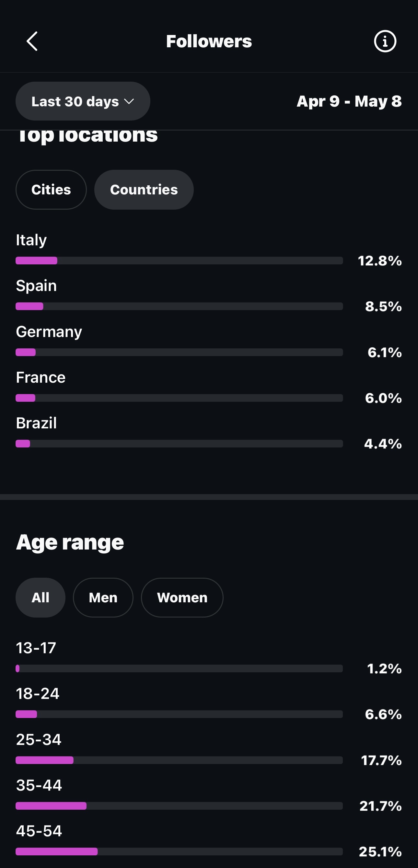
Task: Select the Countries tab
Action: point(144,190)
